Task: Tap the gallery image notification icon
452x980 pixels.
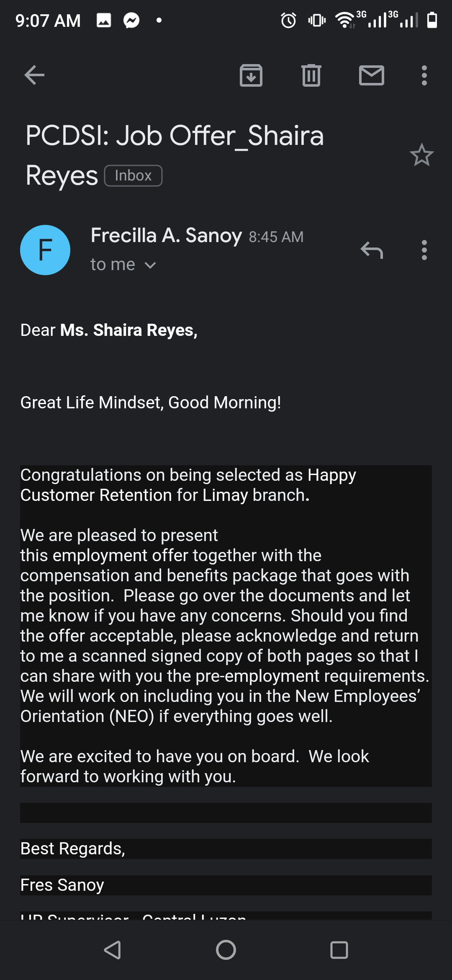Action: (104, 20)
